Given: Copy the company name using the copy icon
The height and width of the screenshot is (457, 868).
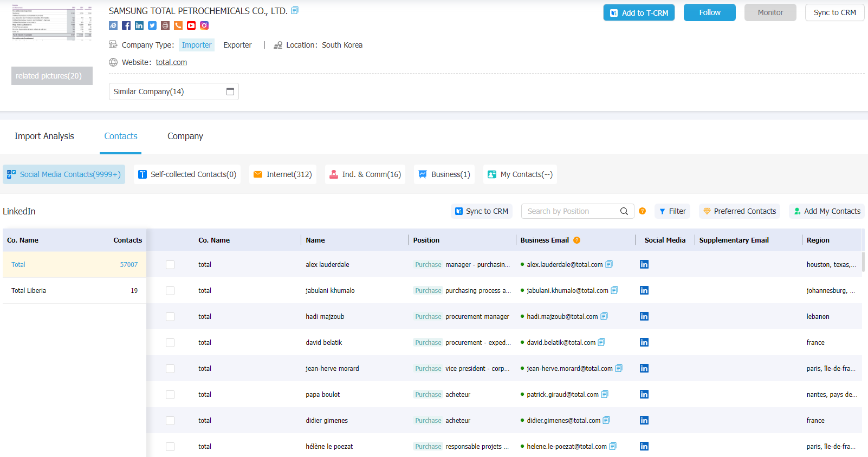Looking at the screenshot, I should 295,10.
